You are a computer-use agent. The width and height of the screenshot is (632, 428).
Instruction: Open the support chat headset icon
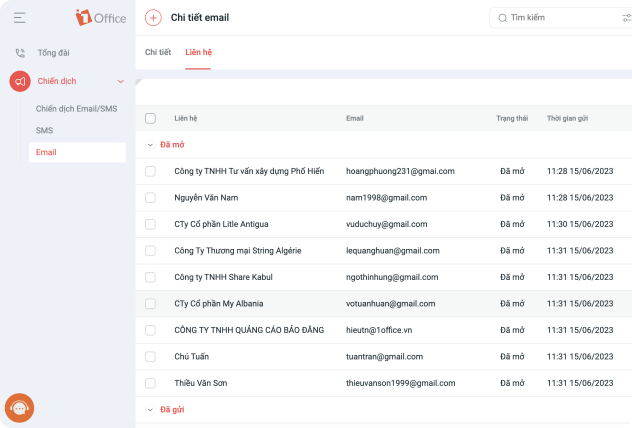coord(19,408)
